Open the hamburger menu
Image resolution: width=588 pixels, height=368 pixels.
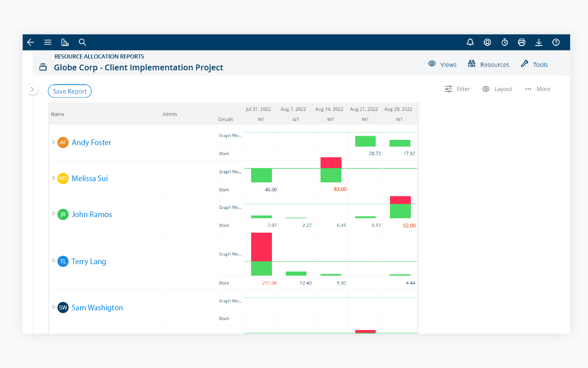tap(48, 42)
